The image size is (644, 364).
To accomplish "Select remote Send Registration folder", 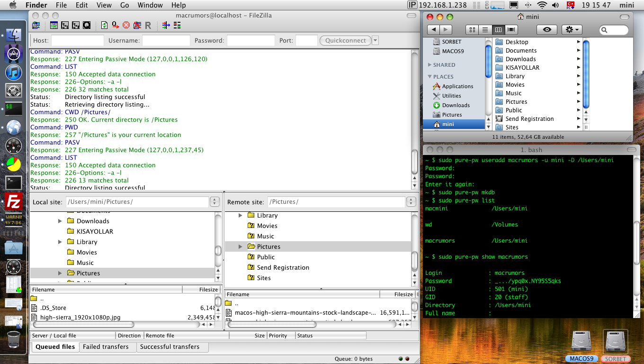I will pos(283,267).
